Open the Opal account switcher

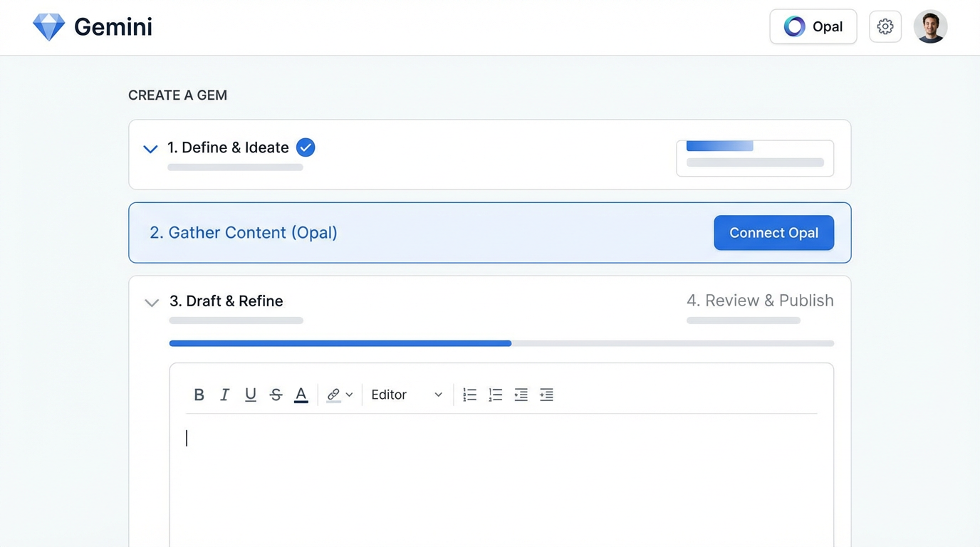point(813,26)
